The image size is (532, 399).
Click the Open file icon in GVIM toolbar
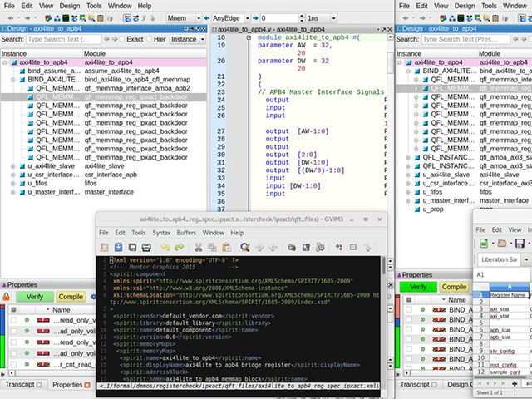(105, 248)
